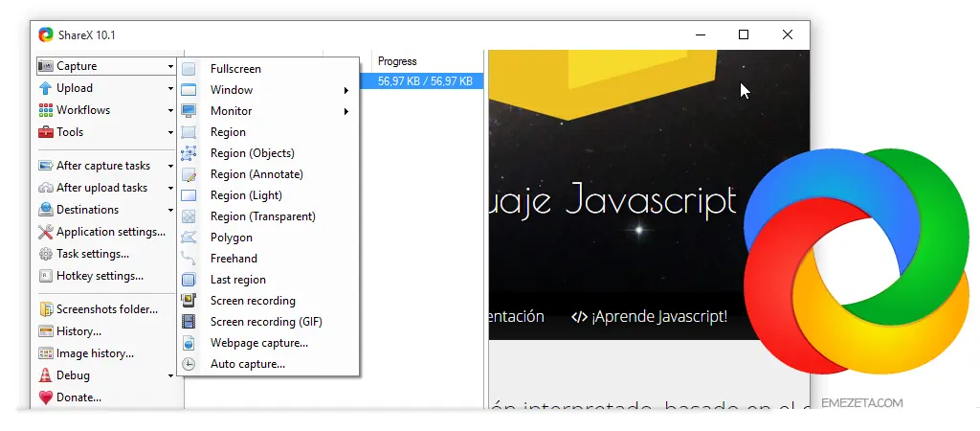Choose Auto capture... menu entry
The image size is (980, 431).
268,364
